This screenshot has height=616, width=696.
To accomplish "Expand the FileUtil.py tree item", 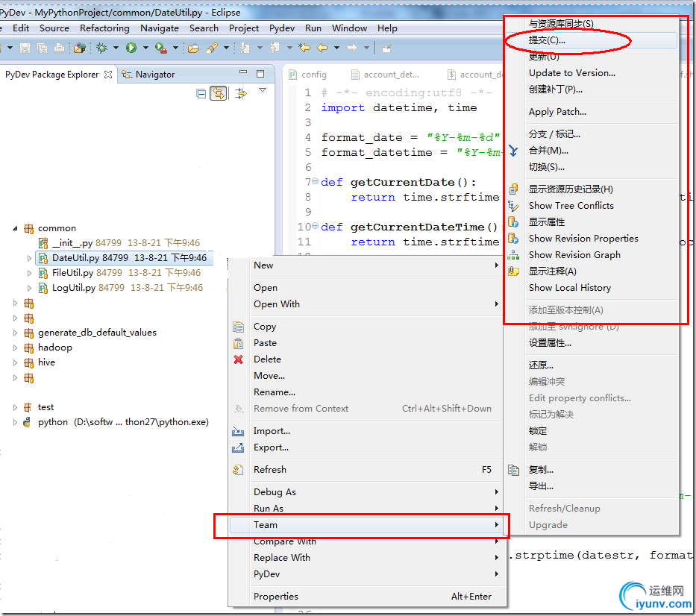I will tap(30, 273).
